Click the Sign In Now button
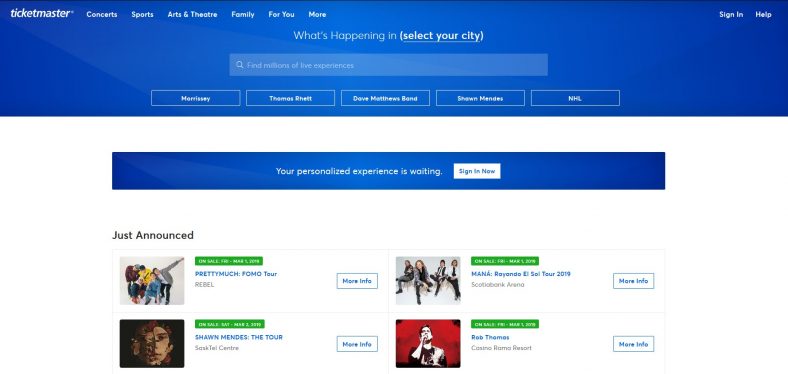788x374 pixels. click(x=477, y=171)
